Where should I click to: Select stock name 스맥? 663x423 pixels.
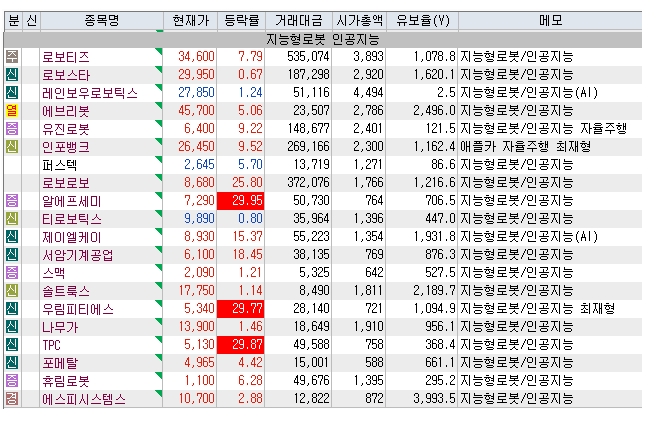pyautogui.click(x=53, y=273)
